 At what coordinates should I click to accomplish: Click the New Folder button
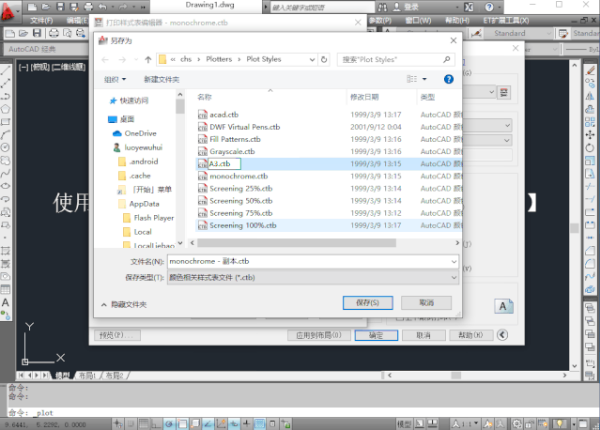pos(161,80)
